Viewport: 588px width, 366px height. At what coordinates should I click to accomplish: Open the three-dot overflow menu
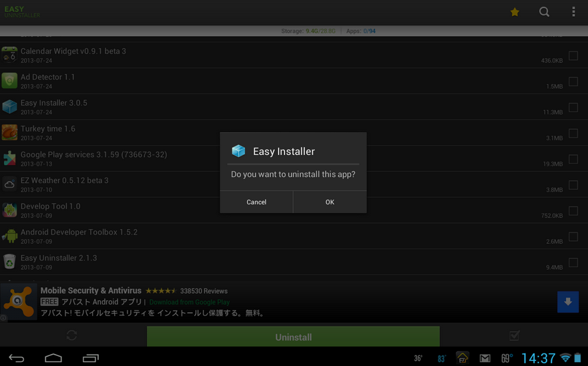tap(573, 12)
